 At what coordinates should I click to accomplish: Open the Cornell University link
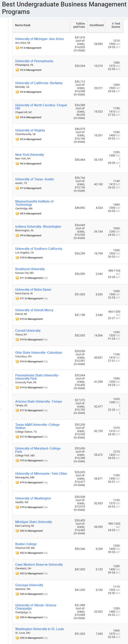[28, 331]
